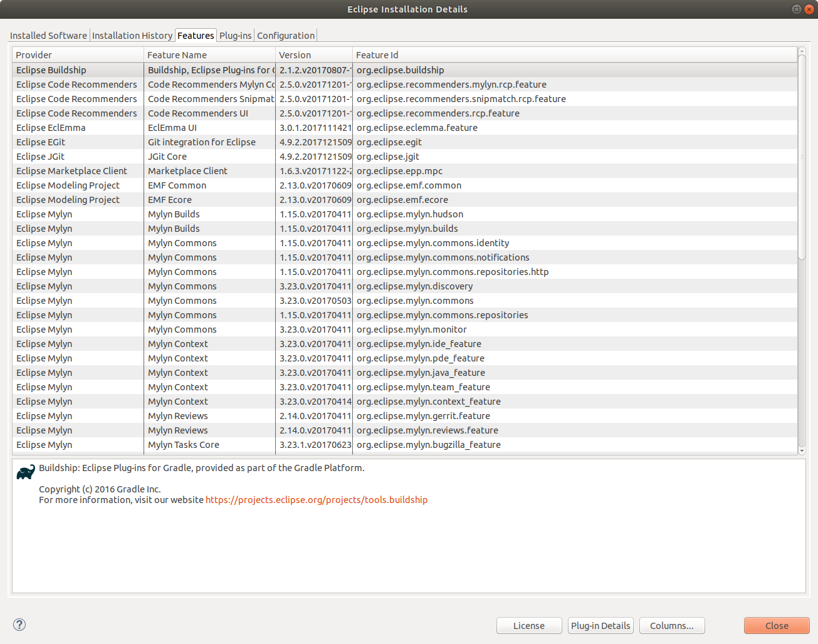Viewport: 818px width, 644px height.
Task: Click the features list vertical scrollbar thumb
Action: click(802, 157)
